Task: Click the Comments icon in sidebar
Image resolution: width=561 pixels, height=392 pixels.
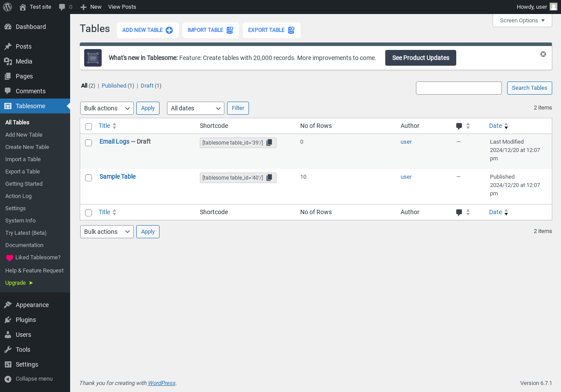Action: (8, 91)
